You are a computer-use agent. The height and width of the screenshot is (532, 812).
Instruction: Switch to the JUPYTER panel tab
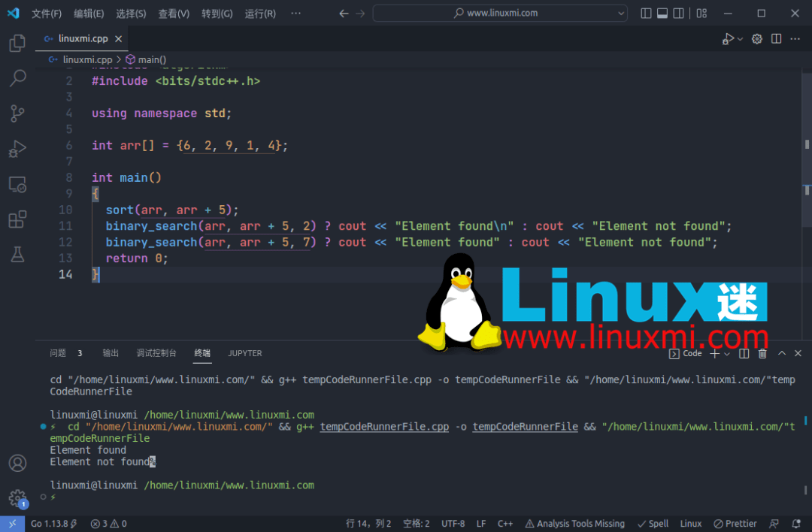point(245,353)
